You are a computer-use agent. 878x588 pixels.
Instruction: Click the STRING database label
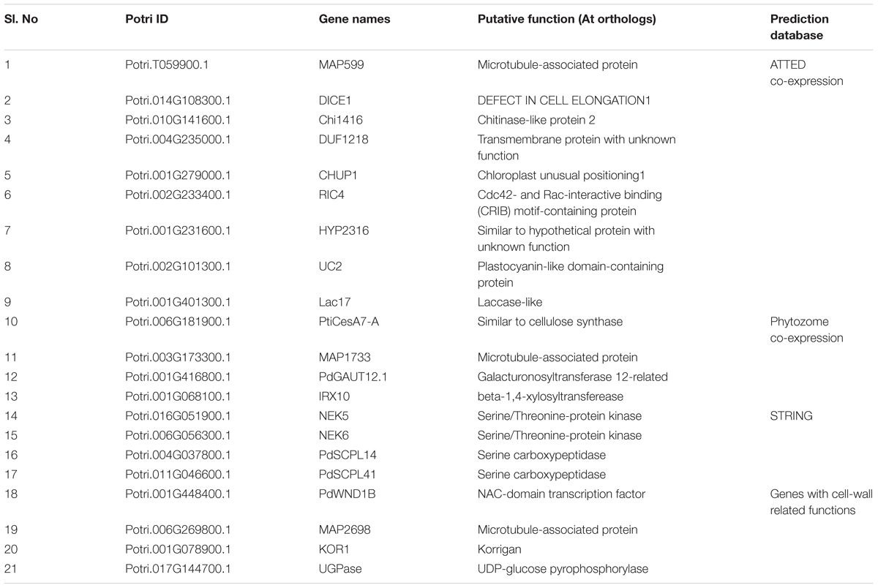791,416
